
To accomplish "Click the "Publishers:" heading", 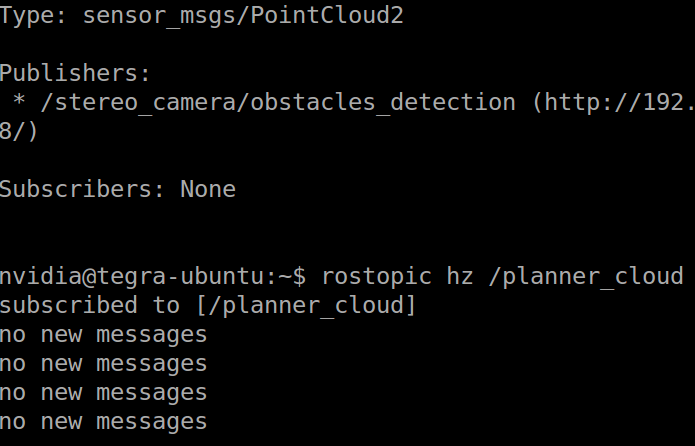I will (x=75, y=74).
